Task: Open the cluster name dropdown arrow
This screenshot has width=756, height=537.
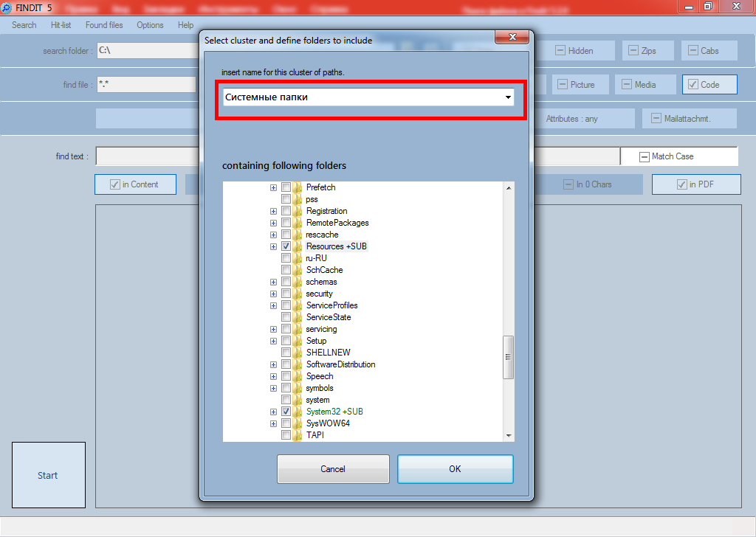Action: pyautogui.click(x=508, y=97)
